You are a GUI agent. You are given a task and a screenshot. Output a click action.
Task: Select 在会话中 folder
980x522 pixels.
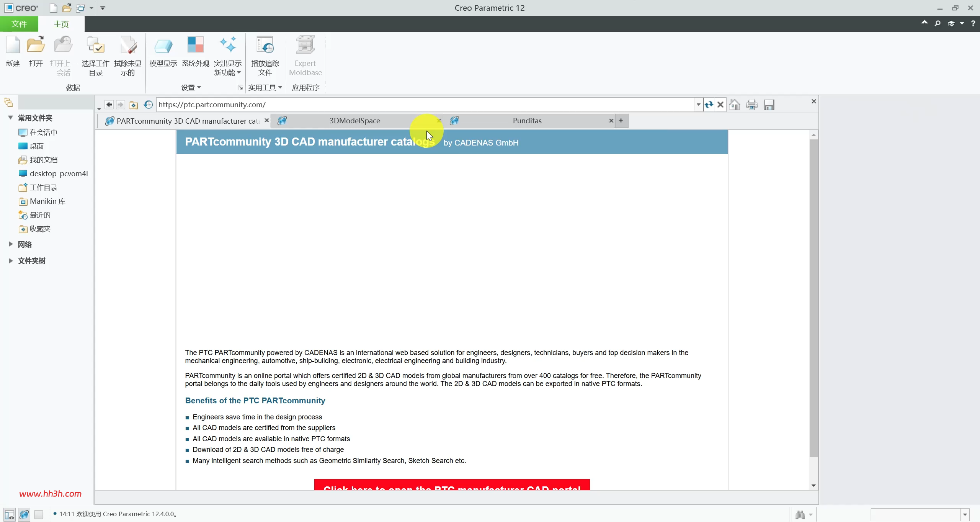coord(38,132)
